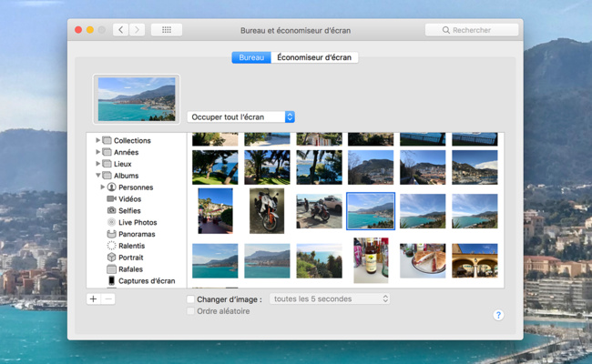The width and height of the screenshot is (592, 364).
Task: Expand the Lieux disclosure triangle
Action: pyautogui.click(x=97, y=163)
